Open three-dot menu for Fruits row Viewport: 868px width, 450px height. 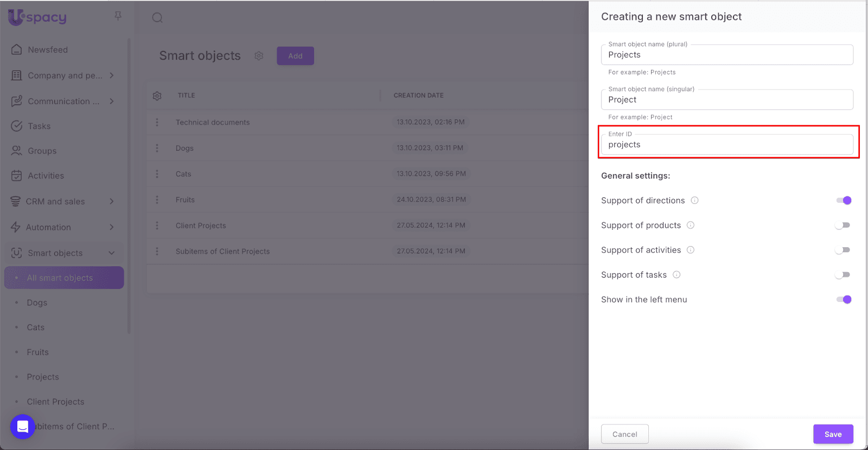tap(157, 200)
